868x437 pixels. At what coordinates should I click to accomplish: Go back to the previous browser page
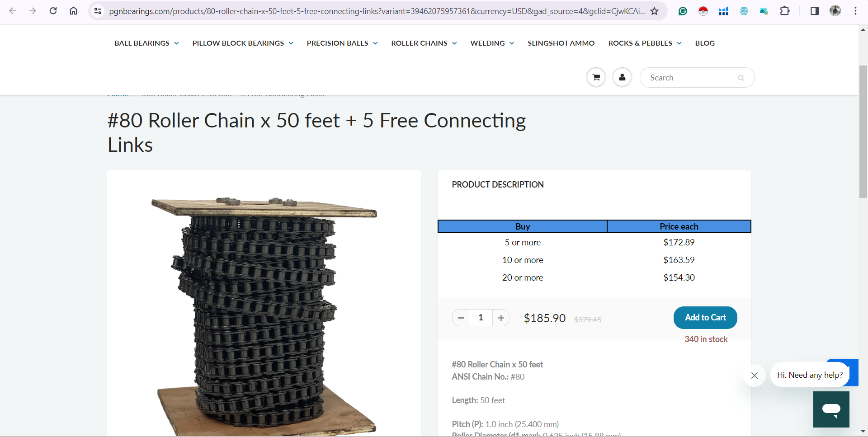coord(13,11)
